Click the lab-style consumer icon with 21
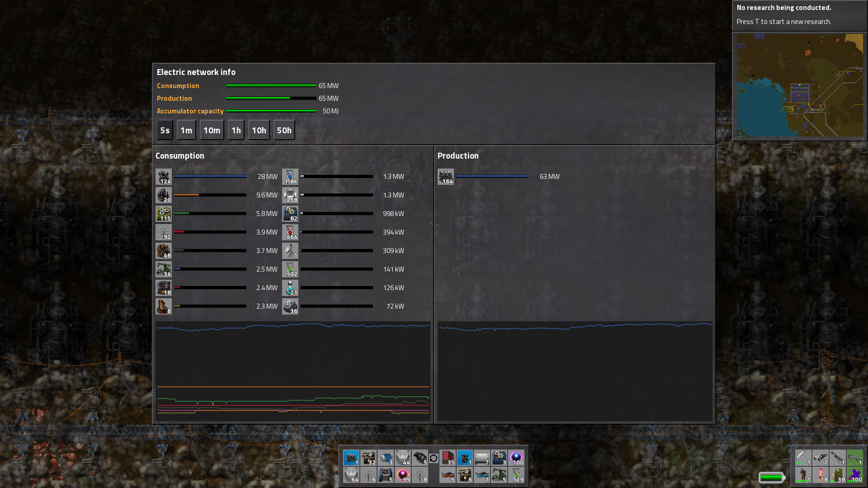This screenshot has height=488, width=868. click(290, 288)
